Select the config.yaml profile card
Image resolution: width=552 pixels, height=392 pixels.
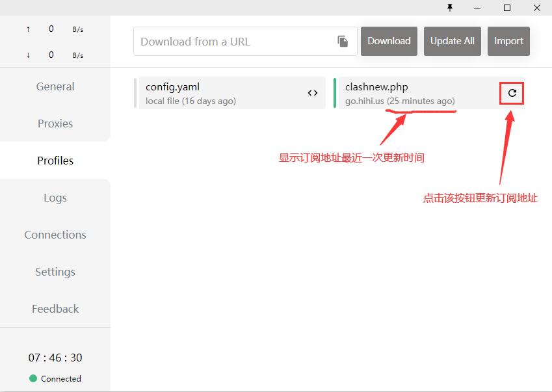pos(230,93)
